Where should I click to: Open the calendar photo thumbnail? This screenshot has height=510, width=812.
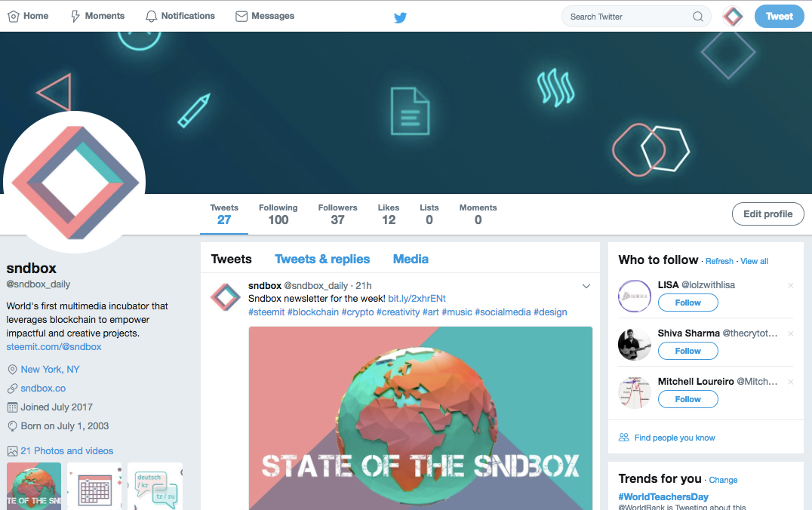pyautogui.click(x=94, y=486)
